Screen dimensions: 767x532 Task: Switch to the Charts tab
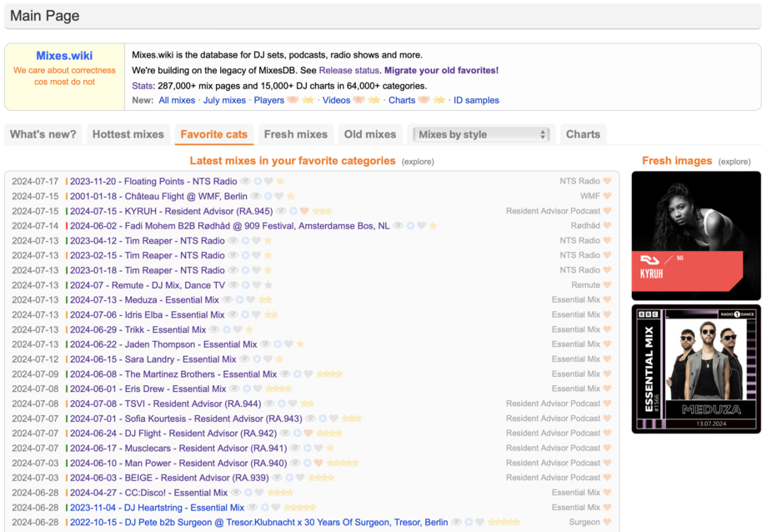point(583,134)
